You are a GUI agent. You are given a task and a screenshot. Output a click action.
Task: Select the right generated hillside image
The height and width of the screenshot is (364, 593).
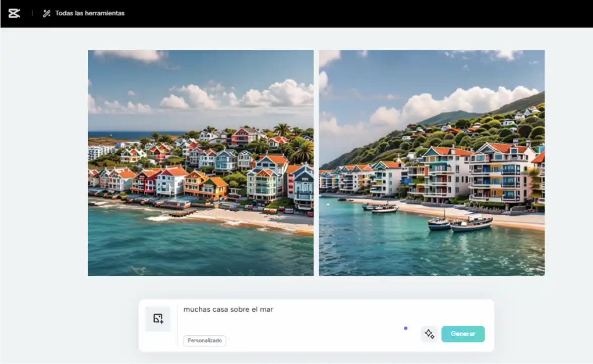click(432, 162)
